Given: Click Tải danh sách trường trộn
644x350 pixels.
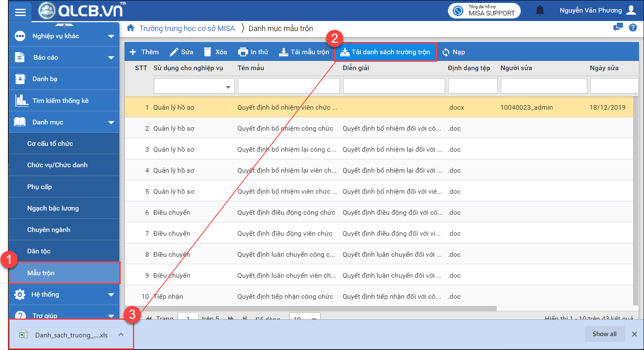Looking at the screenshot, I should (385, 52).
